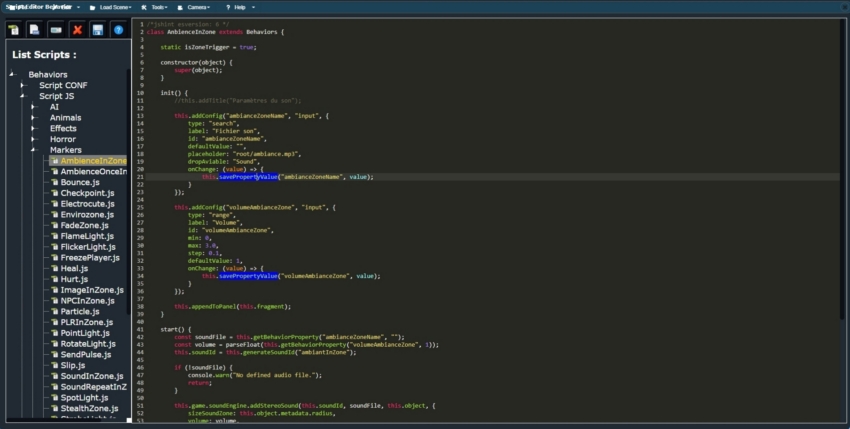Open the Tools menu
Viewport: 850px width, 429px height.
click(158, 7)
